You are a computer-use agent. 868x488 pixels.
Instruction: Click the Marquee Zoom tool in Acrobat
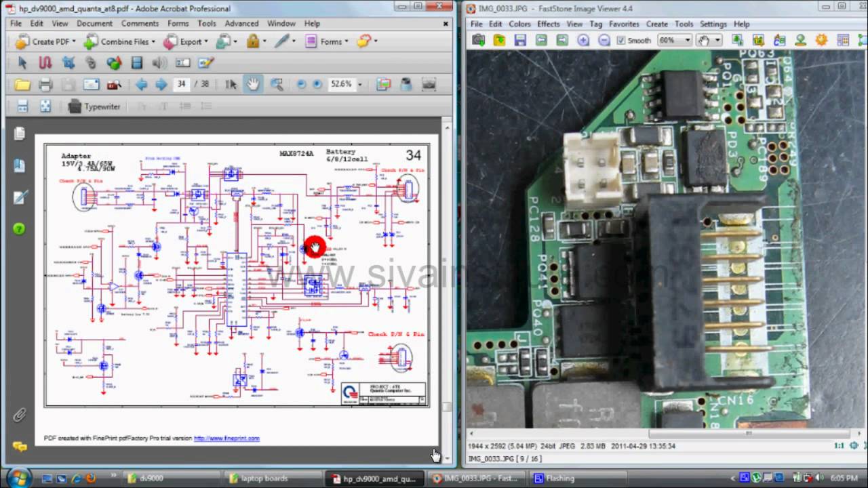(x=277, y=85)
